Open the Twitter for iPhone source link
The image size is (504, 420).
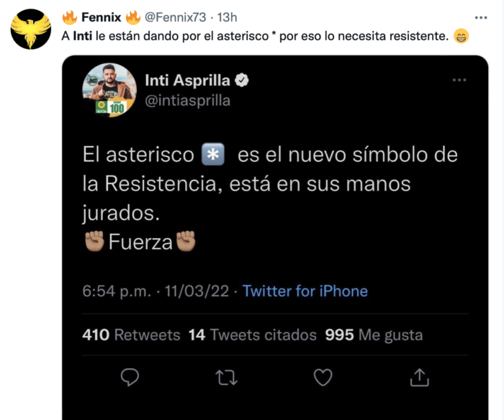point(305,291)
